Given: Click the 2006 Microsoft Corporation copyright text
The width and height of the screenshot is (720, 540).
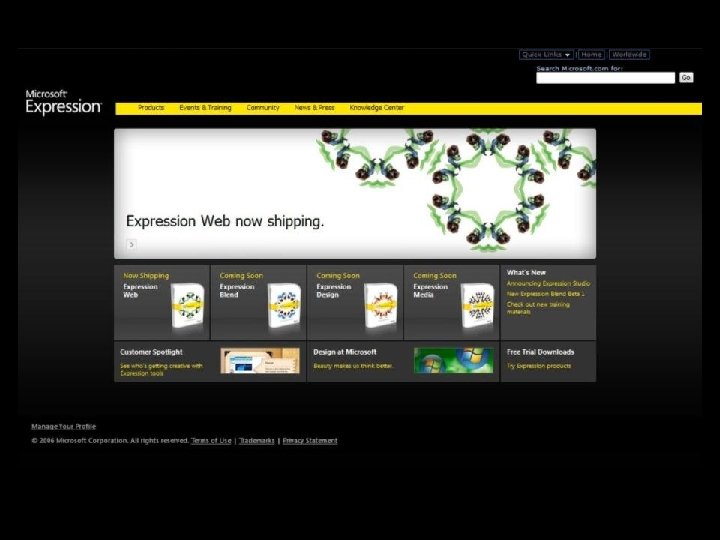Looking at the screenshot, I should [x=110, y=440].
